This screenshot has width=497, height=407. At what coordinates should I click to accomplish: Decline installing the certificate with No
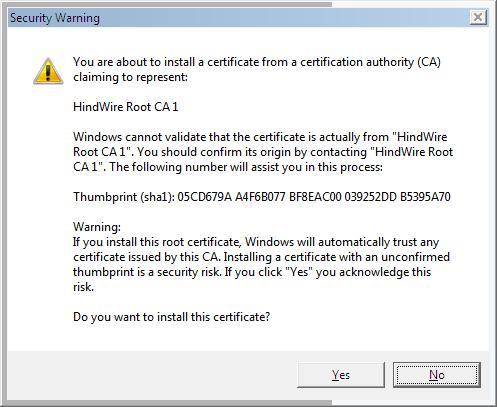437,375
